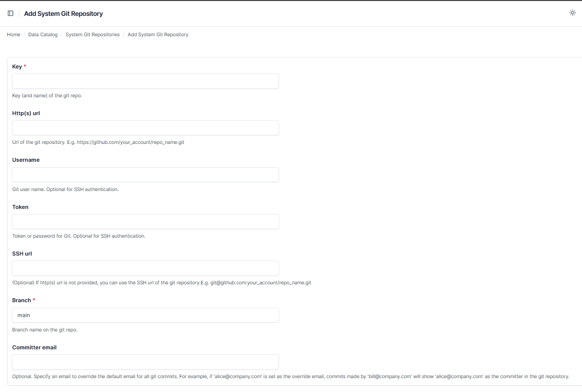Navigate to System Git Repositories breadcrumb
The image size is (582, 392).
click(x=92, y=35)
